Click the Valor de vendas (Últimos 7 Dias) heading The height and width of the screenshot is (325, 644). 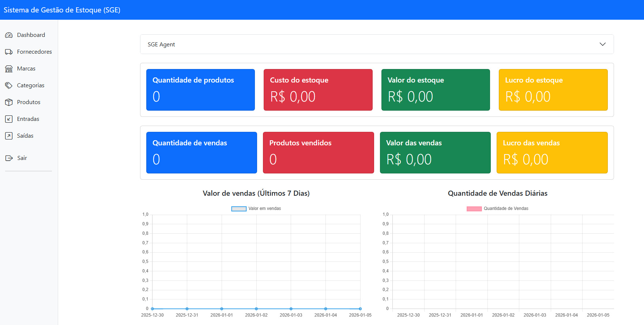256,193
